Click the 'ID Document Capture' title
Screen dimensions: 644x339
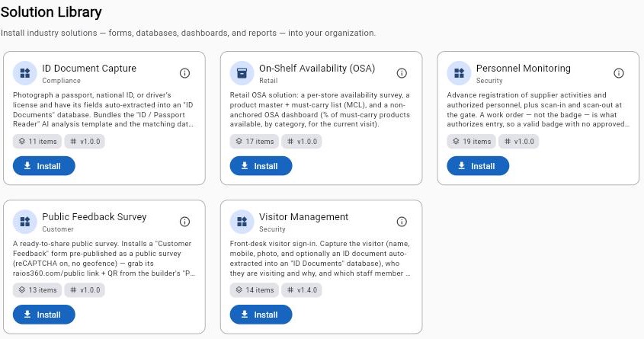pos(89,68)
